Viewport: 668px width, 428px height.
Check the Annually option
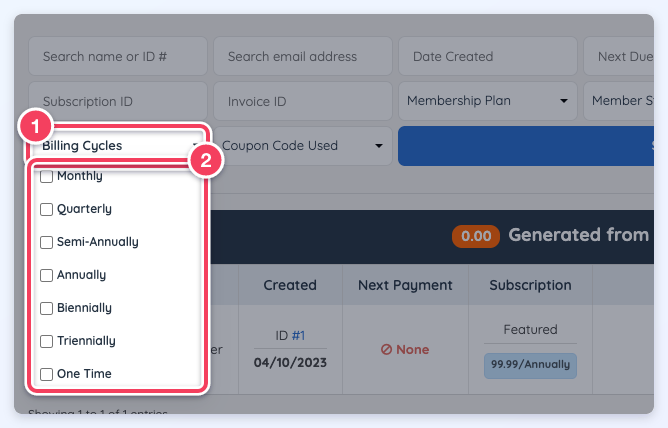46,276
